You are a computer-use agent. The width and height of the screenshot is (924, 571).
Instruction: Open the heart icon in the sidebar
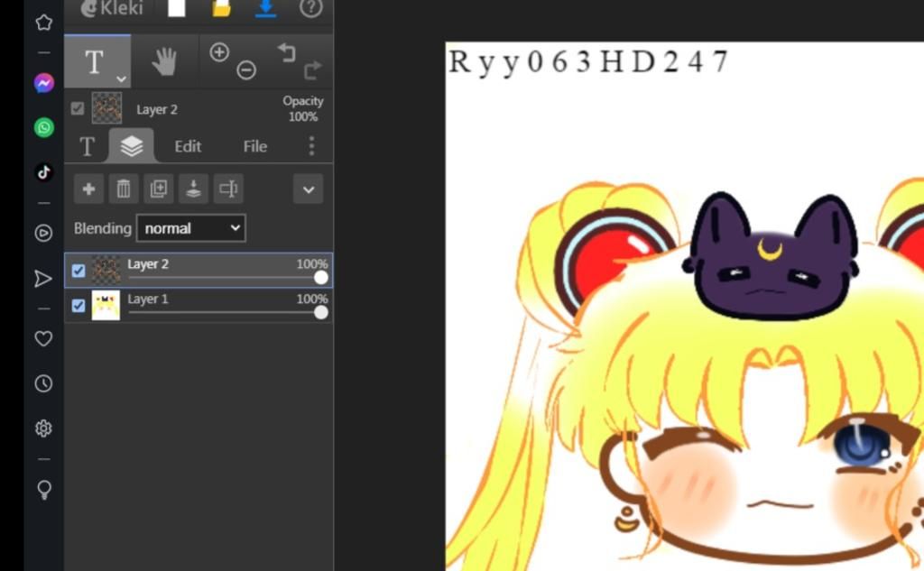coord(43,338)
